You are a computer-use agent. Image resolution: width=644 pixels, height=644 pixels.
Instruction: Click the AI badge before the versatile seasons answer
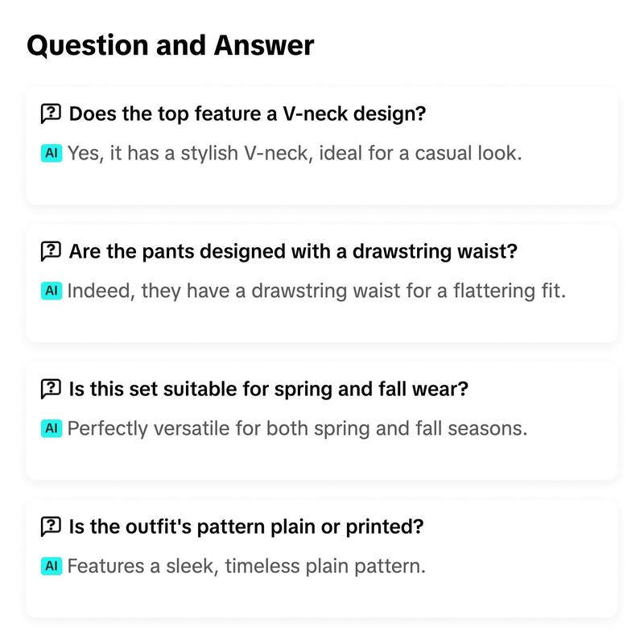(x=52, y=428)
